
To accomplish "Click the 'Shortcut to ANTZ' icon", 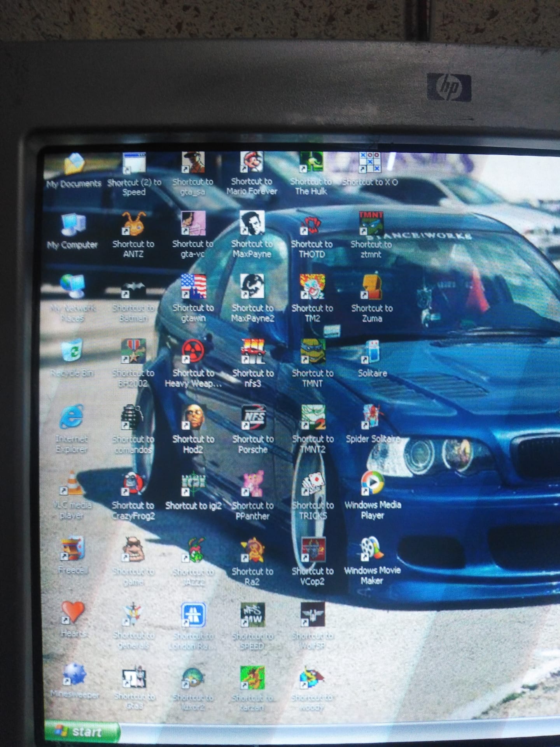I will 133,224.
